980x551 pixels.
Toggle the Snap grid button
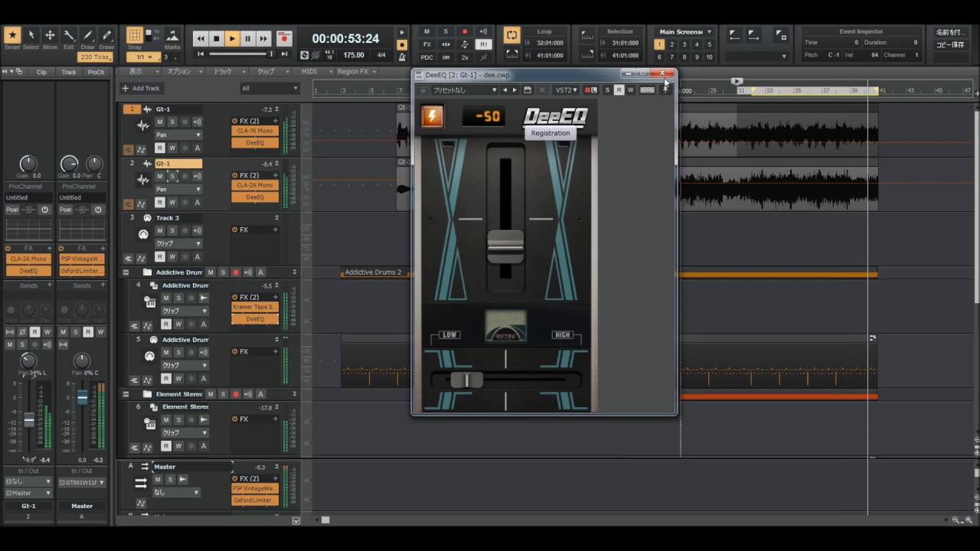(135, 36)
